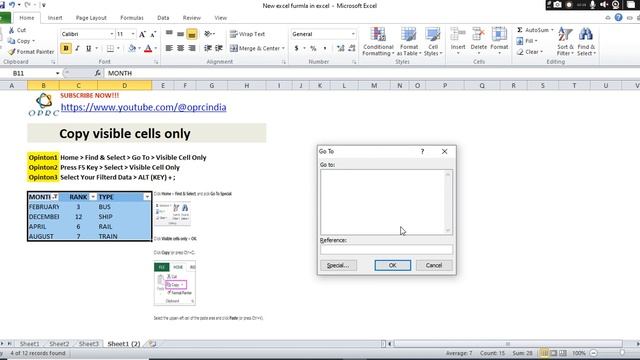Open the Calibri font name dropdown
Image resolution: width=640 pixels, height=360 pixels.
(111, 34)
